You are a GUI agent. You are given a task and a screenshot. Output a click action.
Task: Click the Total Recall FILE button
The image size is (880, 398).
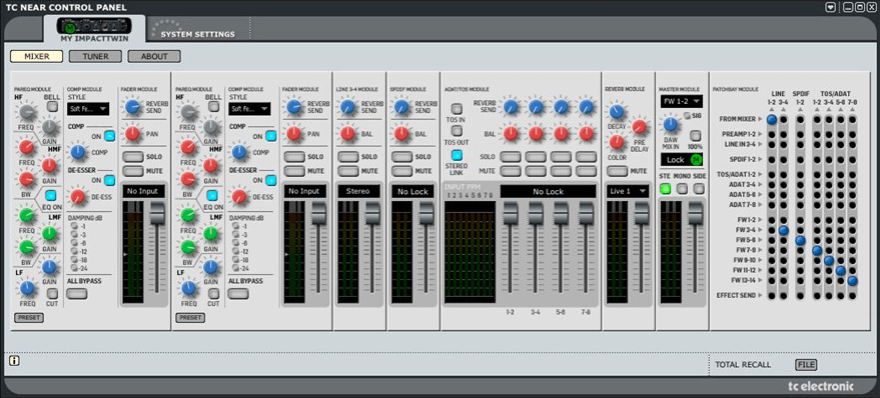[806, 365]
